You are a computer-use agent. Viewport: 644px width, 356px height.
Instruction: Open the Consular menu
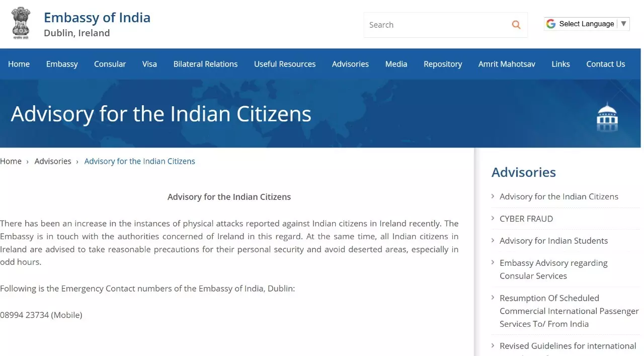110,64
